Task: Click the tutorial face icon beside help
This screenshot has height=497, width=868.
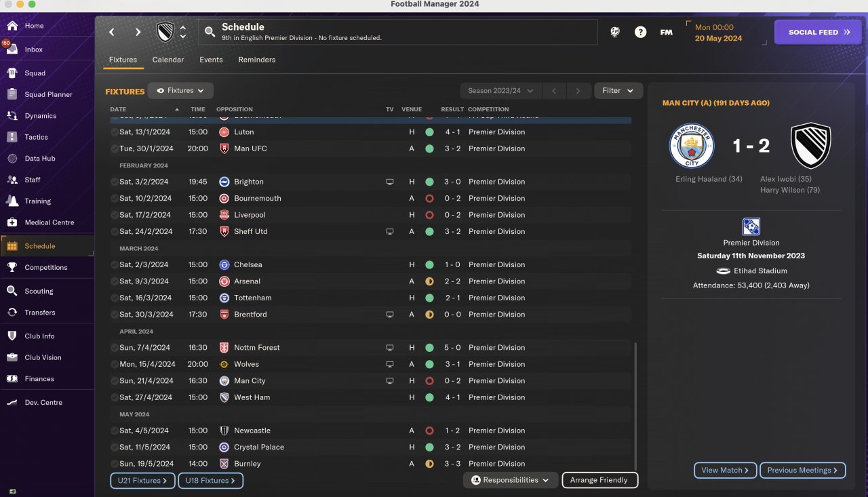Action: pos(615,32)
